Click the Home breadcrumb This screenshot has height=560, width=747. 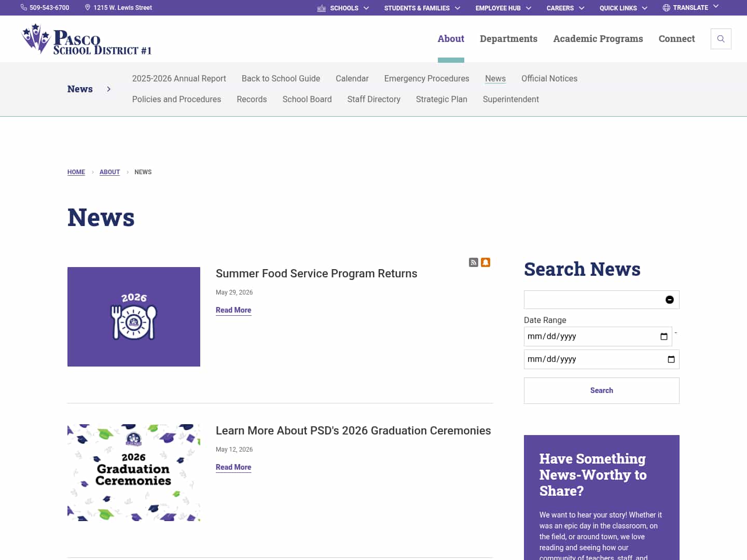click(x=76, y=172)
